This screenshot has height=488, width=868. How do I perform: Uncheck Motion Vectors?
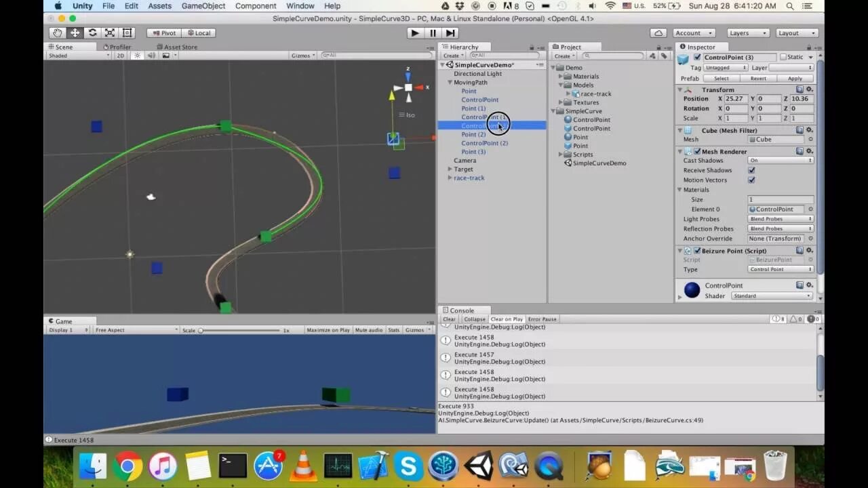click(x=751, y=180)
